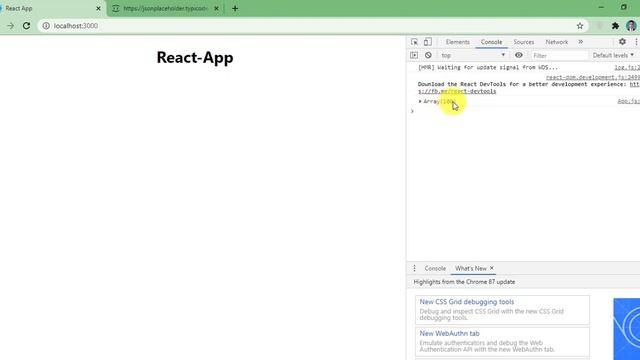640x360 pixels.
Task: Switch to the jsonplaceholder browser tab
Action: pyautogui.click(x=165, y=8)
